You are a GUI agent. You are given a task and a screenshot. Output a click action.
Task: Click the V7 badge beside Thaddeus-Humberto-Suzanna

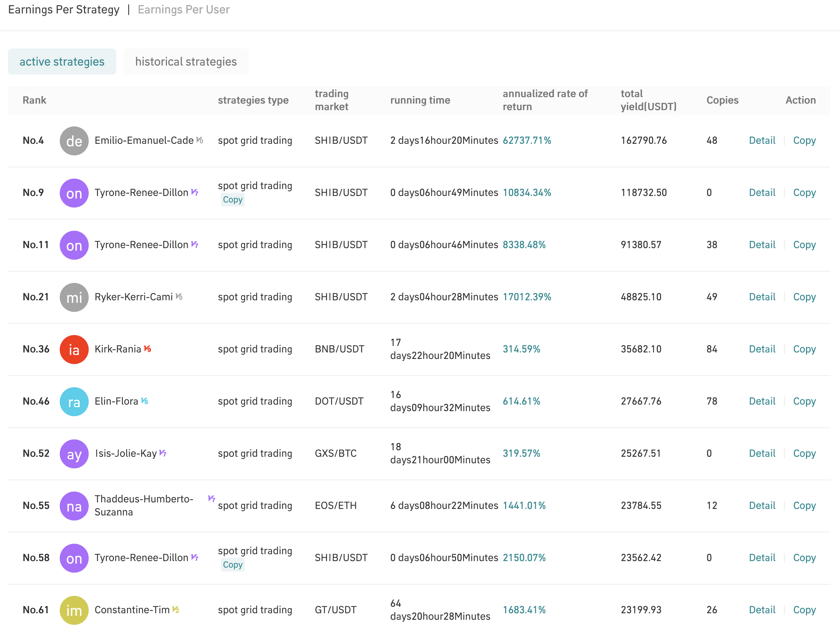[211, 498]
